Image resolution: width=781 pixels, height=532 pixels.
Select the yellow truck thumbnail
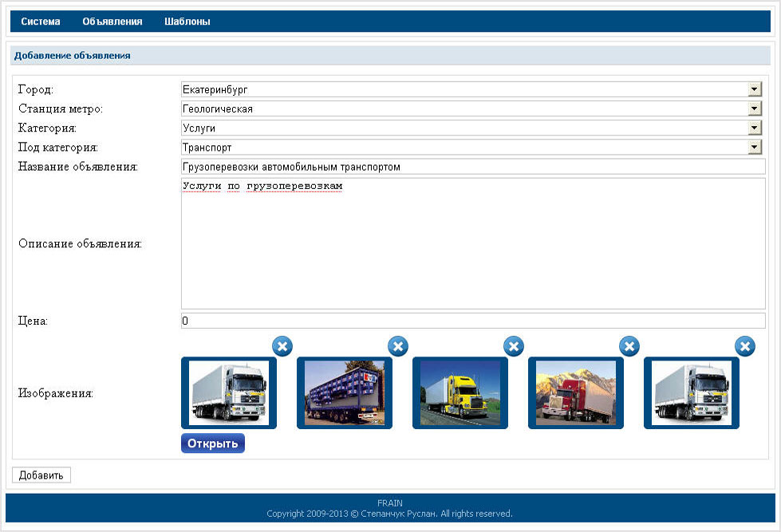tap(460, 392)
